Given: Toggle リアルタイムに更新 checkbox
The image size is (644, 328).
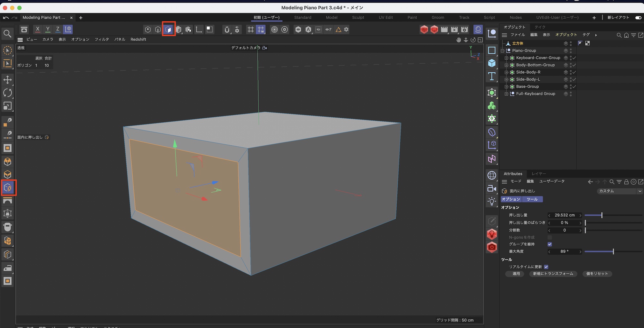Looking at the screenshot, I should [546, 267].
